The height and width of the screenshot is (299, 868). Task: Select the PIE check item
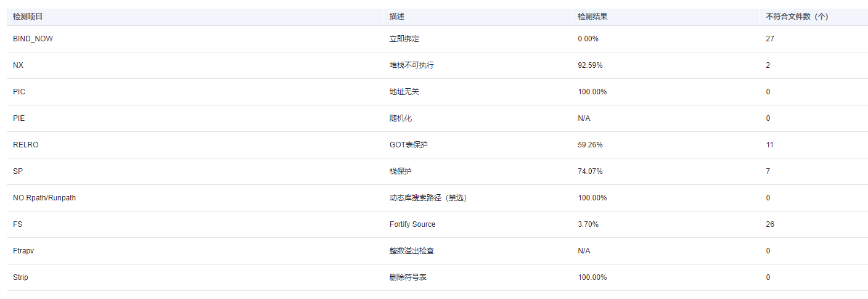coord(18,118)
